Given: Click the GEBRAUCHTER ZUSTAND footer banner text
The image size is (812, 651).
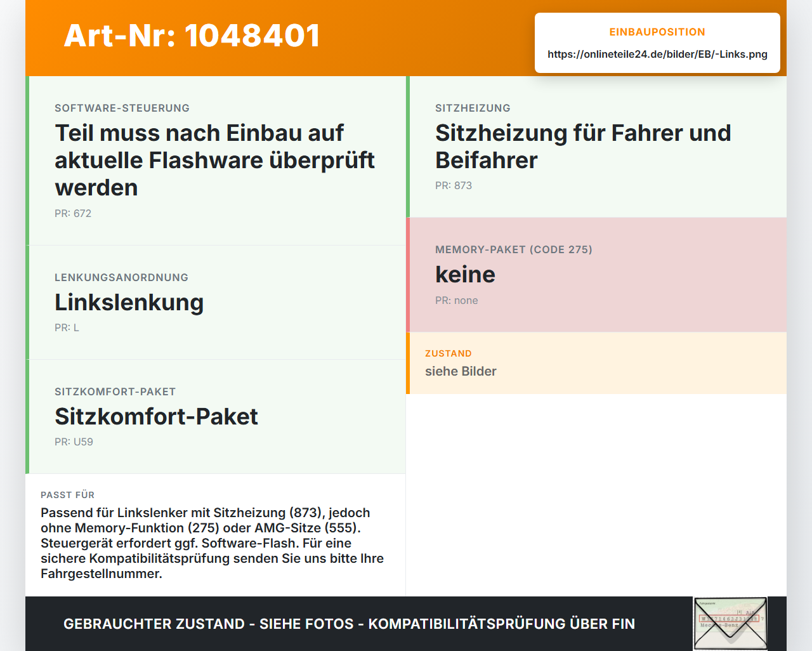Looking at the screenshot, I should (349, 624).
